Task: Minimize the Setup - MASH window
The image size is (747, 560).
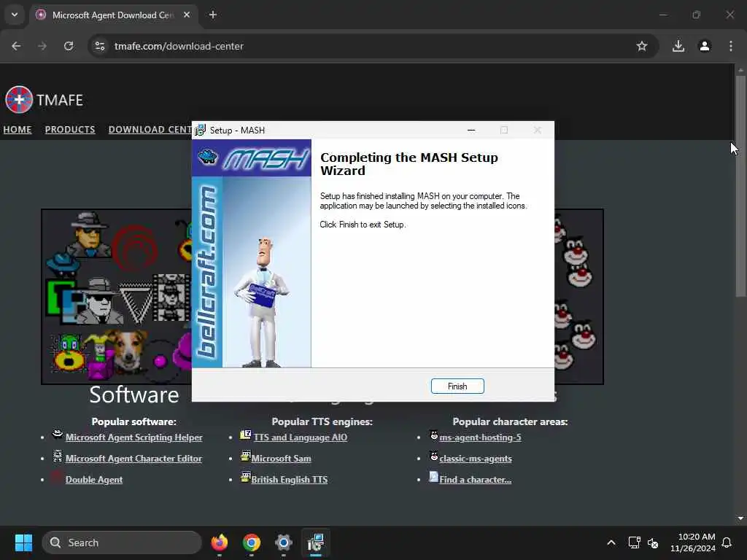Action: point(471,130)
